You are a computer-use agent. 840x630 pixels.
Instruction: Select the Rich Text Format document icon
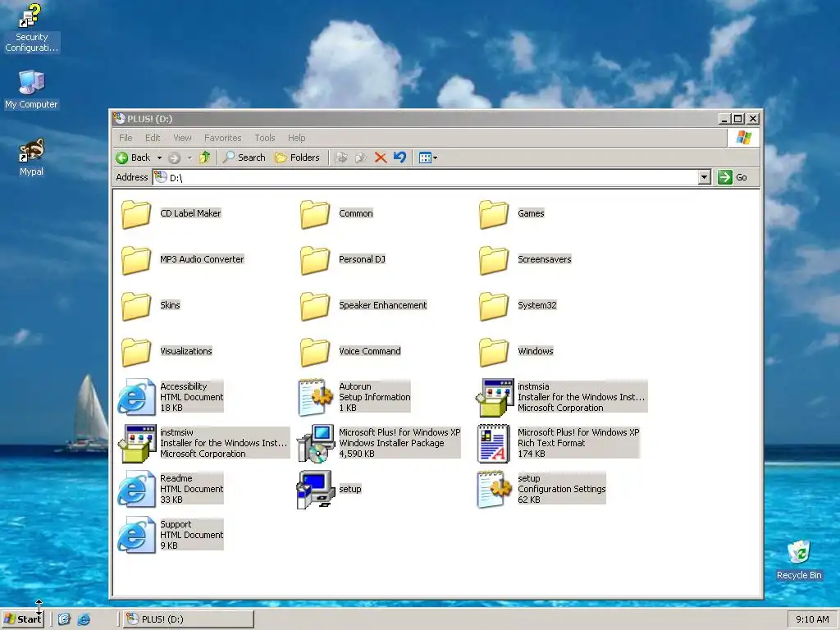pyautogui.click(x=493, y=443)
